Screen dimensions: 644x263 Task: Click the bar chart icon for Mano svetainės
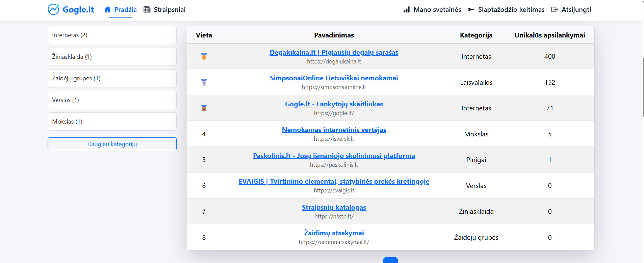407,9
